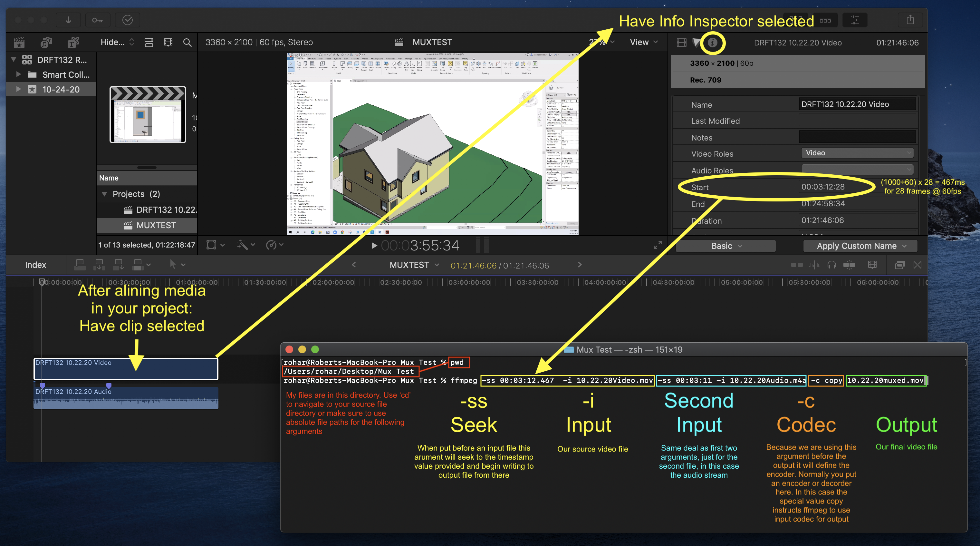Open the Titles and Generators sidebar
Screen dimensions: 980x546
coord(73,43)
